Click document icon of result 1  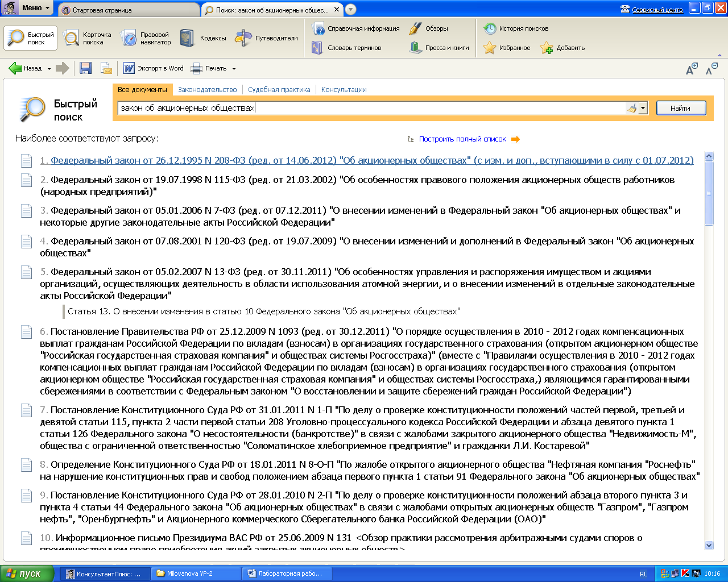pyautogui.click(x=26, y=161)
